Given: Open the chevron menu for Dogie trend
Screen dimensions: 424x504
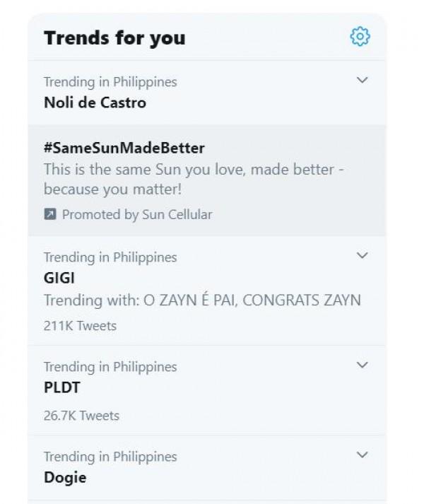Looking at the screenshot, I should point(363,455).
